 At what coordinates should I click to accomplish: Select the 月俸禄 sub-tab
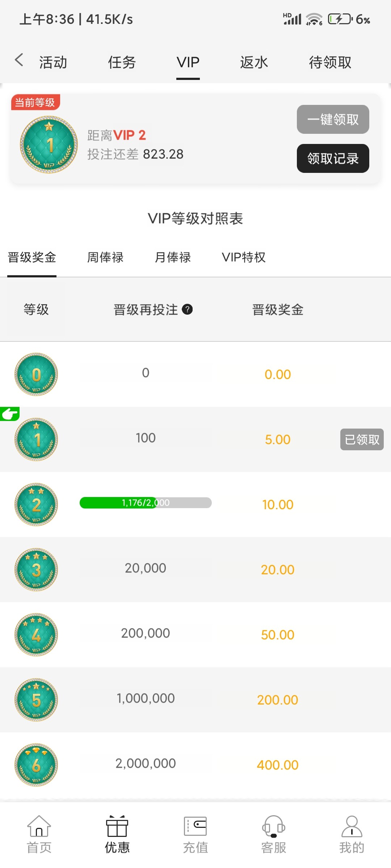click(173, 258)
